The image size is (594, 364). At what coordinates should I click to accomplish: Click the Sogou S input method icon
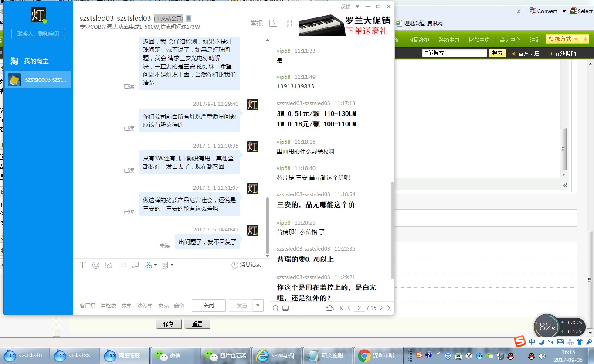click(x=519, y=341)
